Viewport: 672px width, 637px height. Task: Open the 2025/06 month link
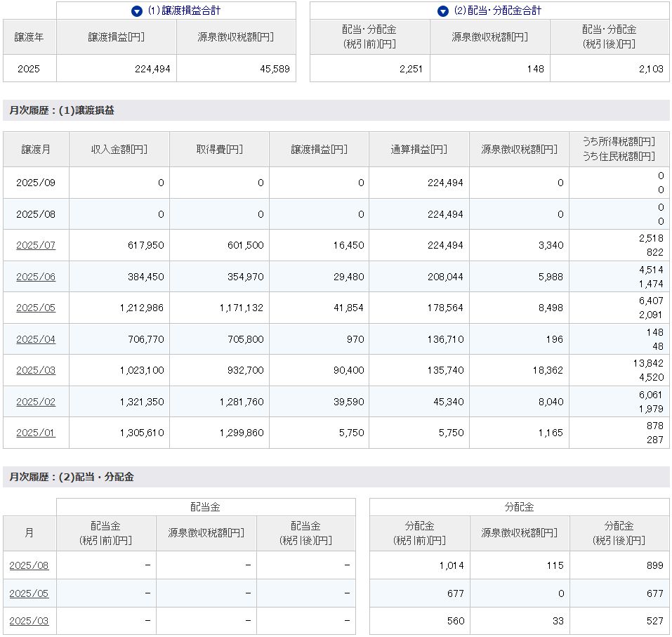(x=36, y=277)
